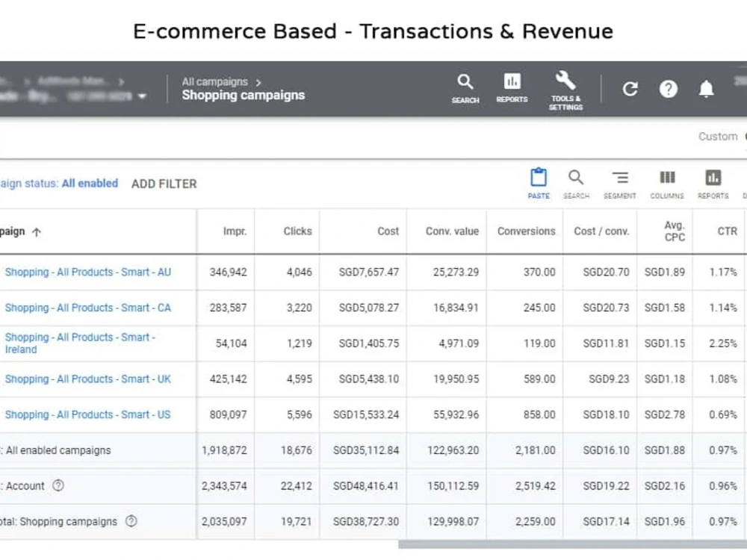Click help icon beside Account row
This screenshot has width=747, height=560.
(58, 486)
